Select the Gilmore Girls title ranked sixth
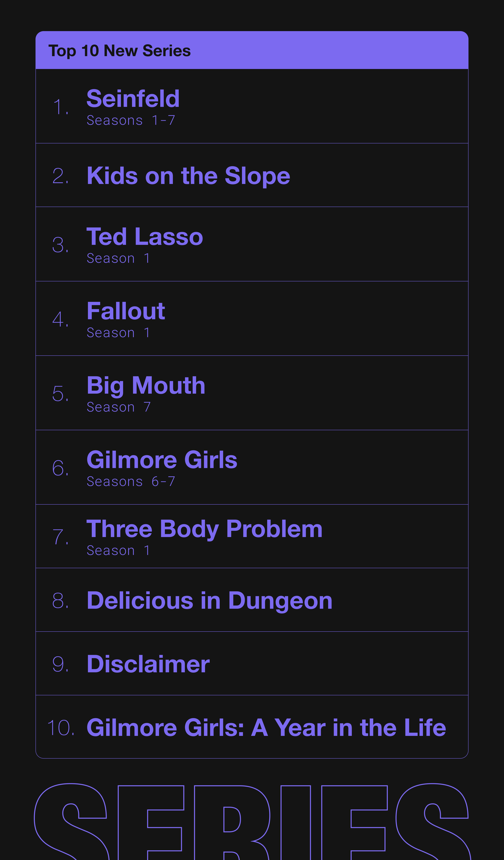Screen dimensions: 504x860 click(x=162, y=460)
